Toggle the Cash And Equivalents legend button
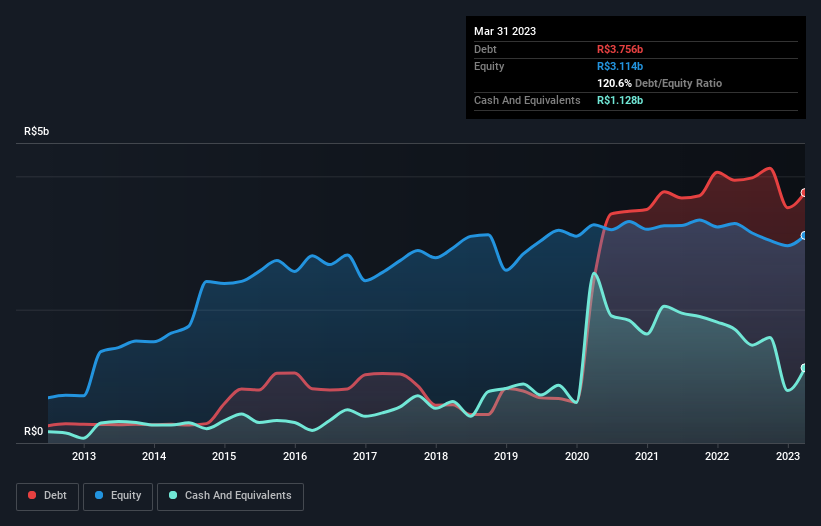This screenshot has width=821, height=526. [230, 496]
